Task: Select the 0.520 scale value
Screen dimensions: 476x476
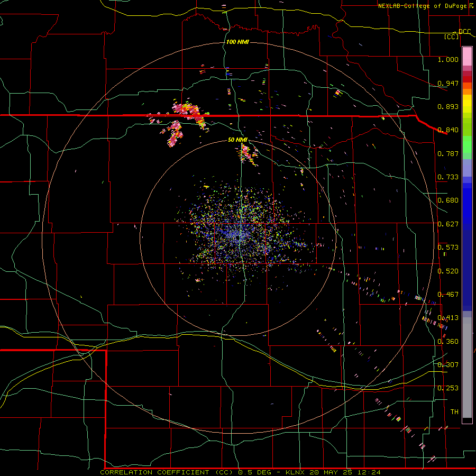Action: point(448,271)
